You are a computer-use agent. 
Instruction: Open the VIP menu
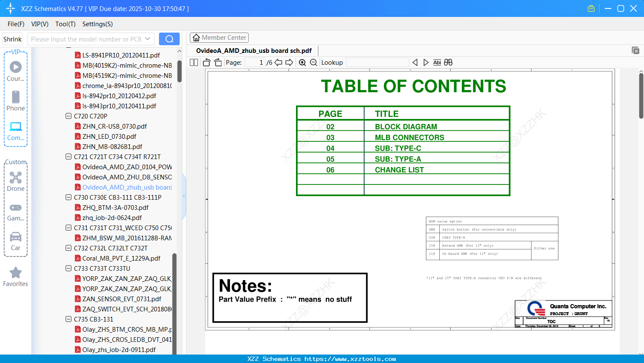coord(40,24)
